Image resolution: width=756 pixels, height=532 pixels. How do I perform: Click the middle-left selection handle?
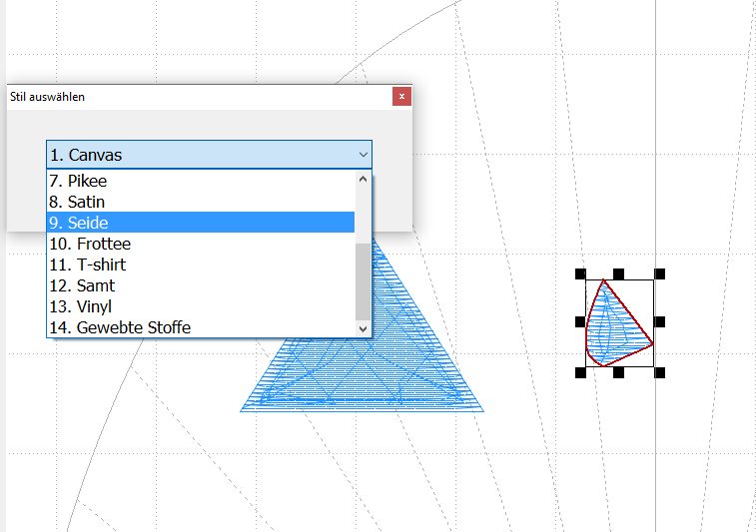pyautogui.click(x=580, y=322)
